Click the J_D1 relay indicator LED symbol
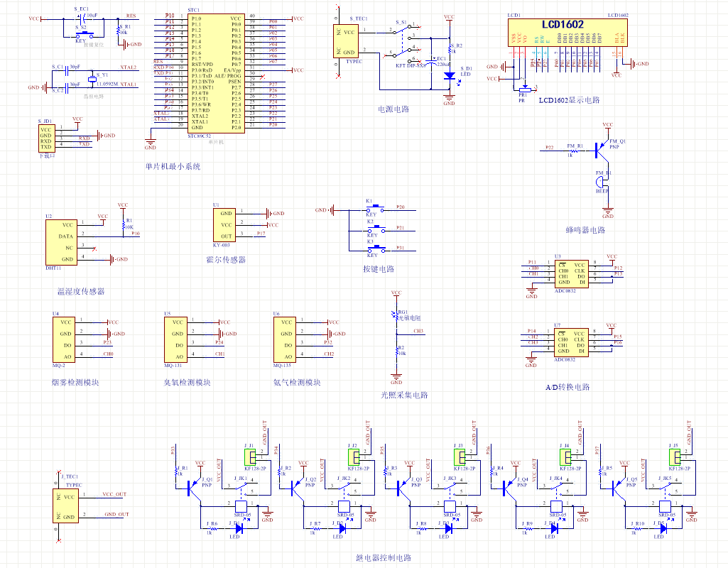Viewport: 728px width, 568px height. tap(239, 528)
